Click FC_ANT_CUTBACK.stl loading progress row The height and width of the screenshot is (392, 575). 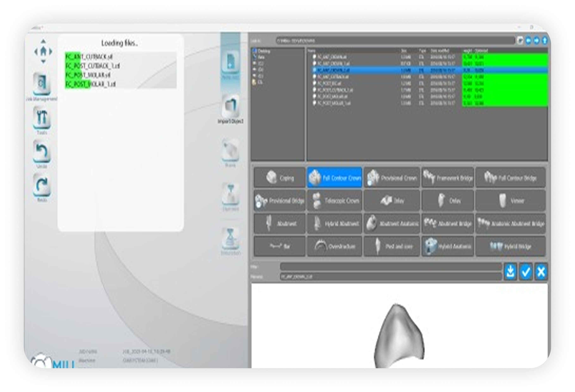[x=121, y=57]
